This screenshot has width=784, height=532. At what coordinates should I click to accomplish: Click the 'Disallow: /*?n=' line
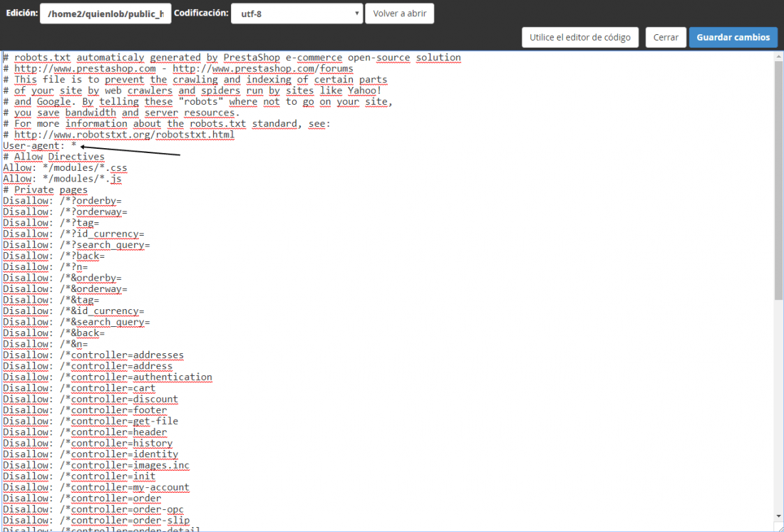pyautogui.click(x=46, y=267)
